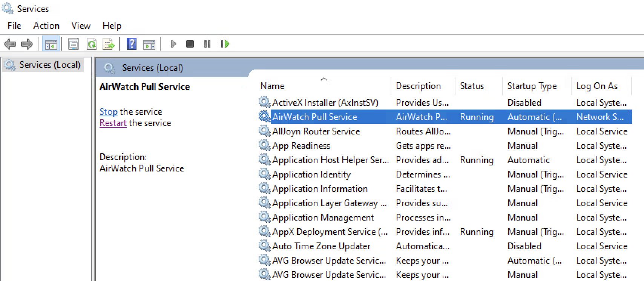
Task: Select the Application Identity service row
Action: coord(311,174)
